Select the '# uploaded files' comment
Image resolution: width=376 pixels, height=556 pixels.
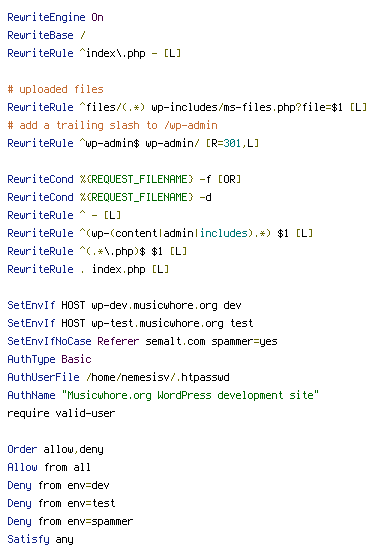[x=55, y=89]
